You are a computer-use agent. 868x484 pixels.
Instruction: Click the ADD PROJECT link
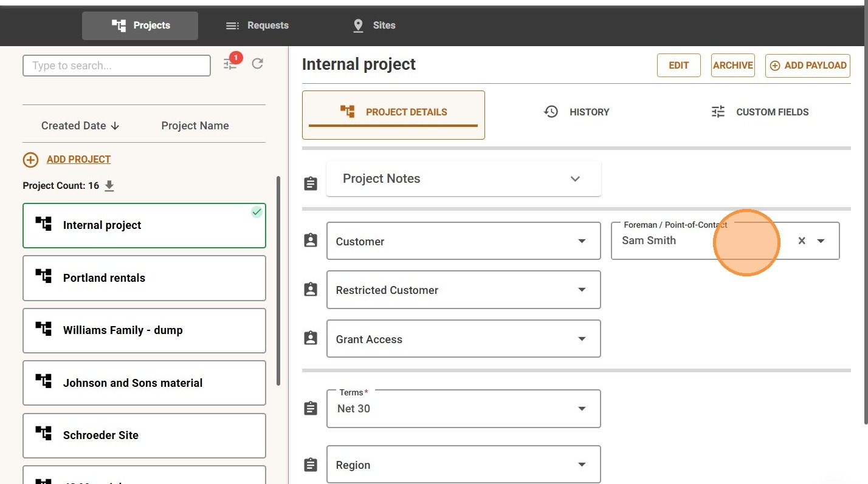click(x=78, y=159)
